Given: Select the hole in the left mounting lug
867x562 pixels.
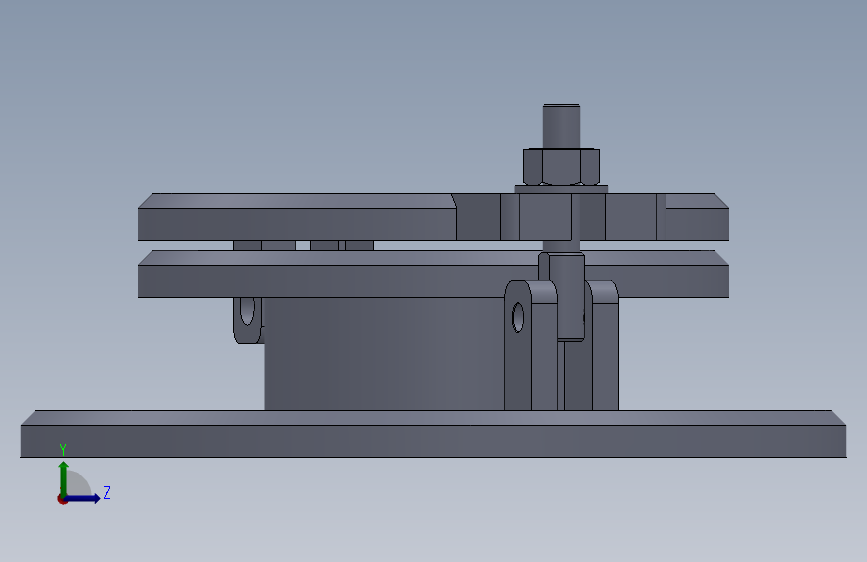Looking at the screenshot, I should (x=247, y=311).
